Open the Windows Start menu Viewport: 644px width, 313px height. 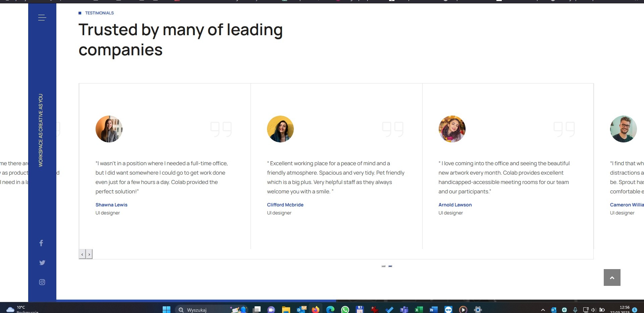click(x=166, y=310)
